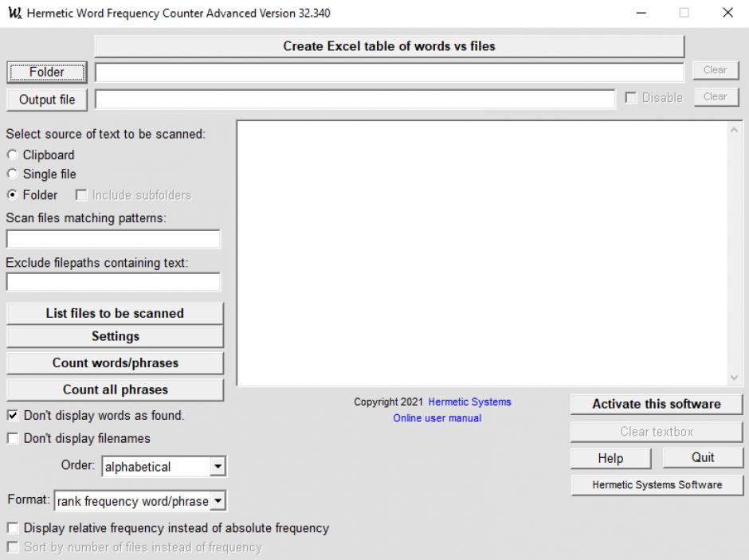Click Hermetic Systems Software button

[657, 485]
